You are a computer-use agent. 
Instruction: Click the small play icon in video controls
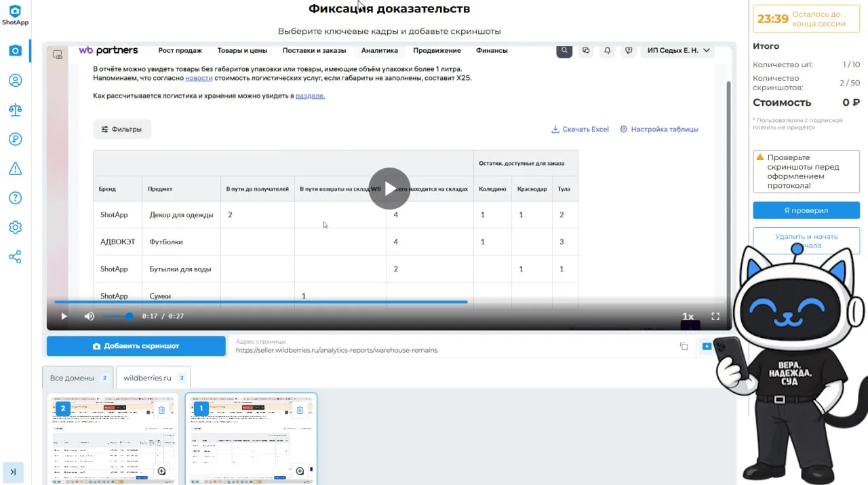[x=64, y=316]
